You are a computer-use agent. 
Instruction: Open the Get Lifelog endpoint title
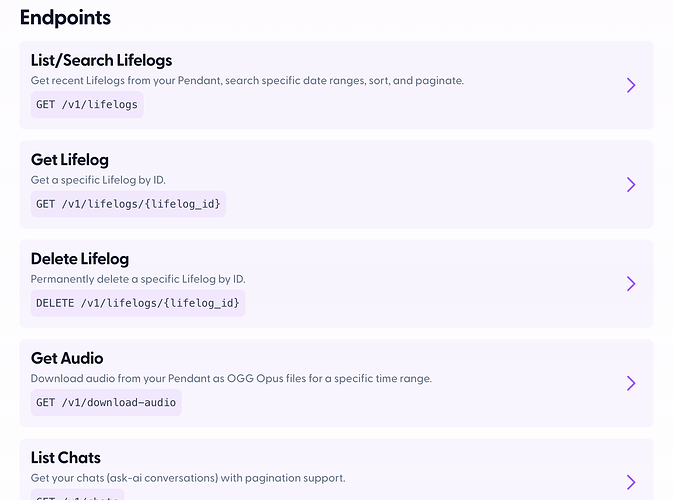pos(70,160)
